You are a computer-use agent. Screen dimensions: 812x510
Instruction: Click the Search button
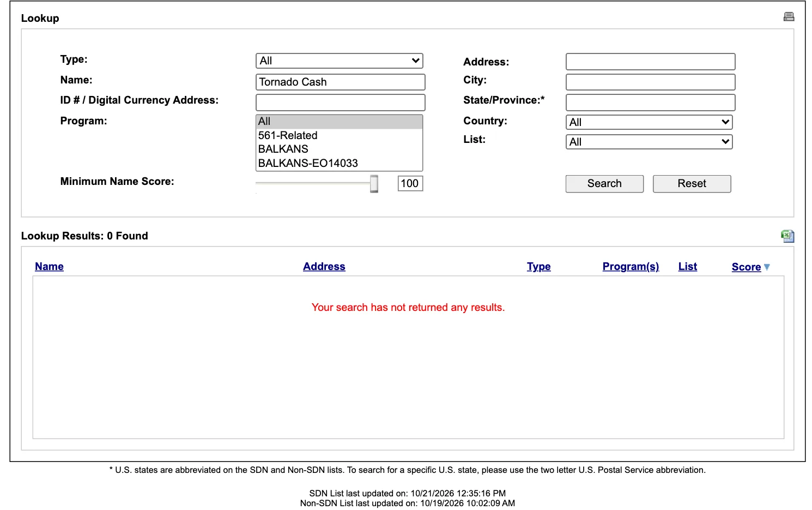[604, 184]
